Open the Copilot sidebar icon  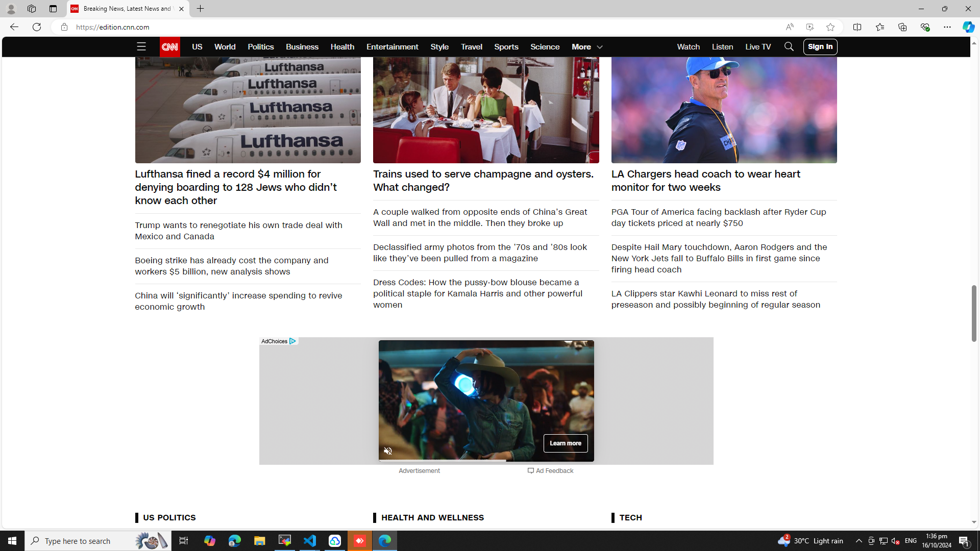point(968,27)
